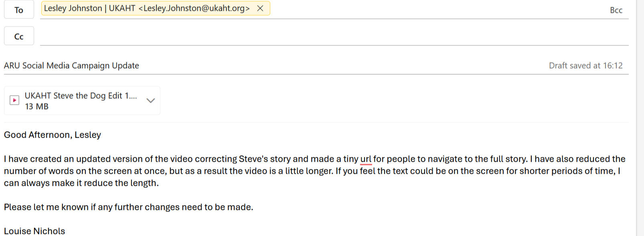Expand the attachment options chevron

[151, 100]
